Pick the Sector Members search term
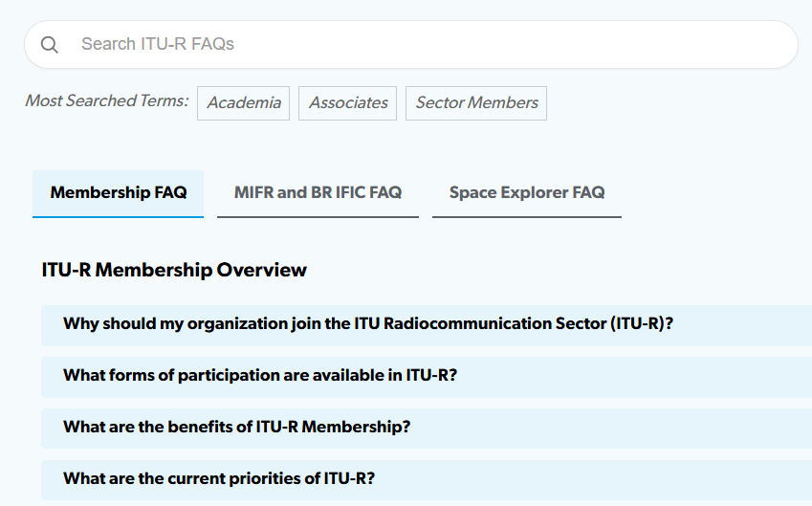Screen dimensions: 812x506 pos(476,103)
